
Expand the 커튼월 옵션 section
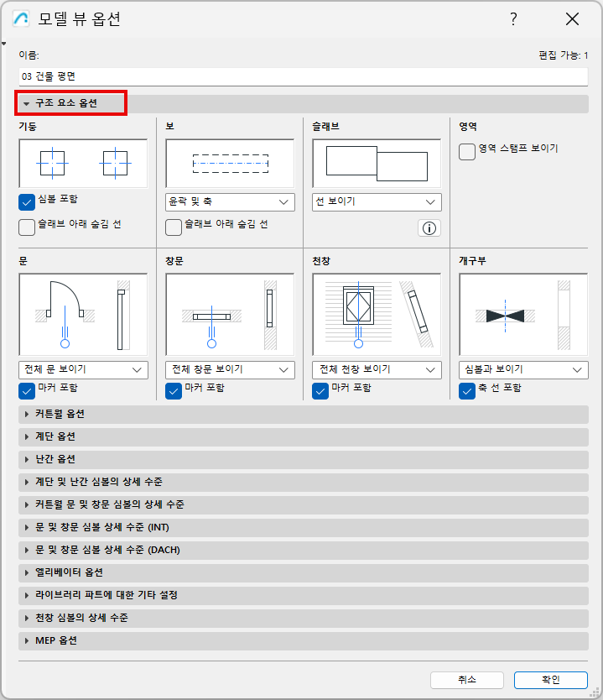[x=304, y=415]
